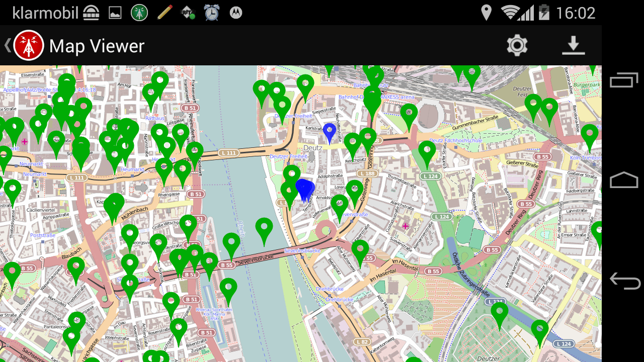The image size is (644, 362).
Task: Tap the Rhein river label
Action: pyautogui.click(x=242, y=229)
